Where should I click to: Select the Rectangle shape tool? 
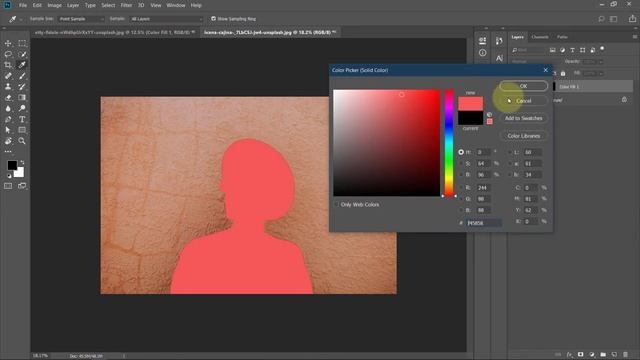coord(22,130)
